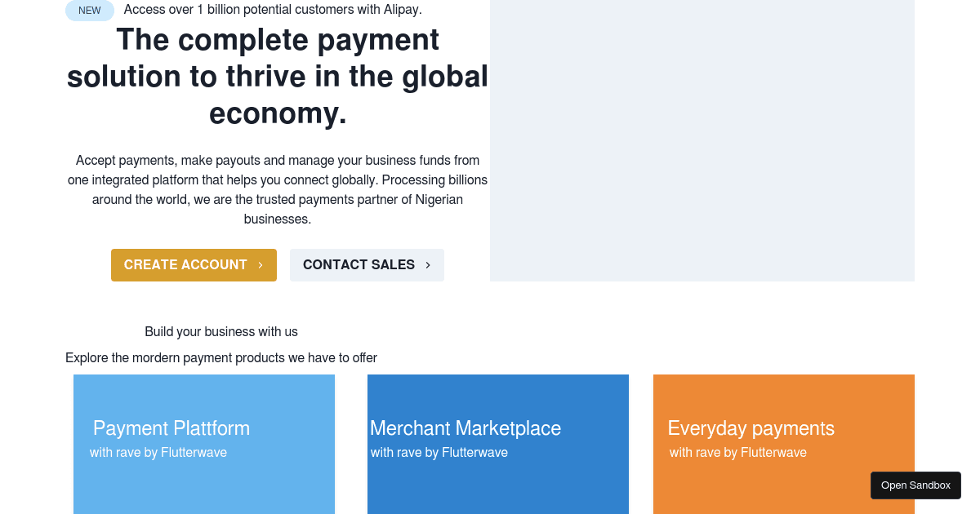This screenshot has width=980, height=514.
Task: Click the Explore the mordern payment products line
Action: pos(221,357)
